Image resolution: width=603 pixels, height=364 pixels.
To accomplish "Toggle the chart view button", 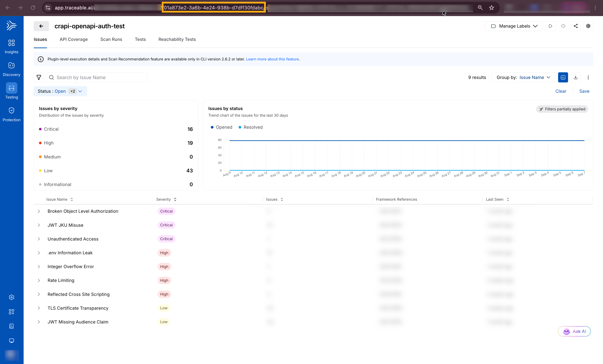I will [x=563, y=78].
